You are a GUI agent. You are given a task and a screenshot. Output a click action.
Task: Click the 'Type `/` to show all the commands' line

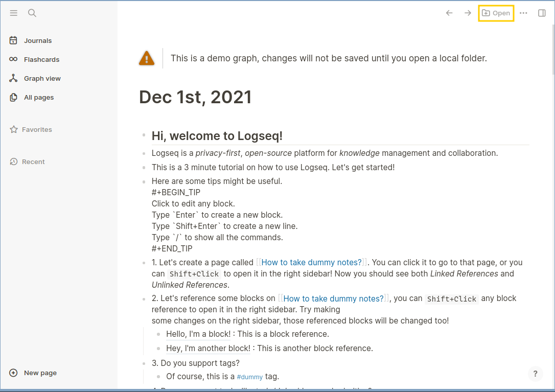[x=217, y=237]
